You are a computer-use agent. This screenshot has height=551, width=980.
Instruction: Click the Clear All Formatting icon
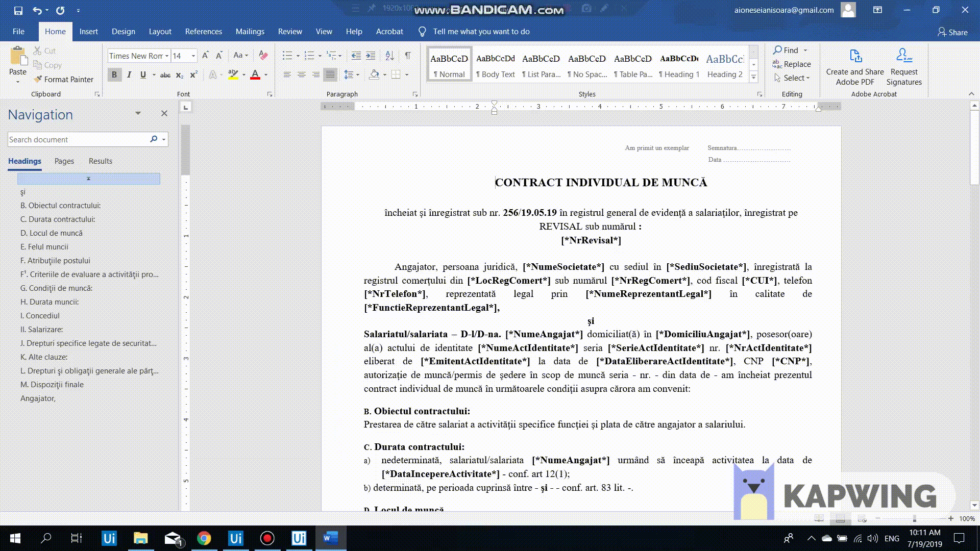(263, 56)
